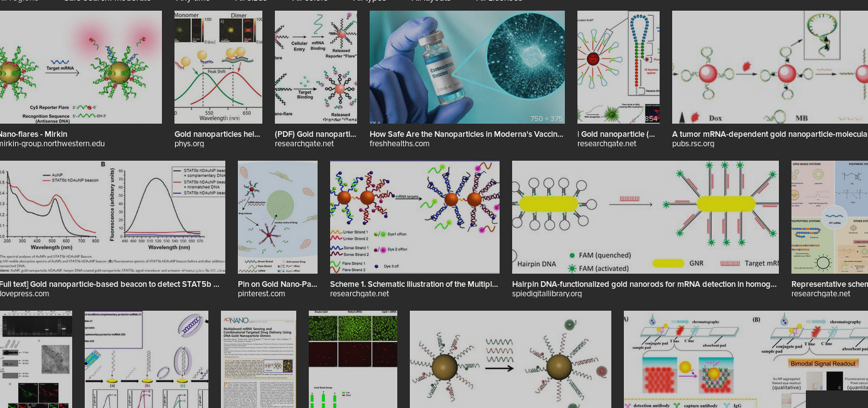Open the Nano-flares Mirkin image thumbnail
The width and height of the screenshot is (868, 408).
pos(81,67)
